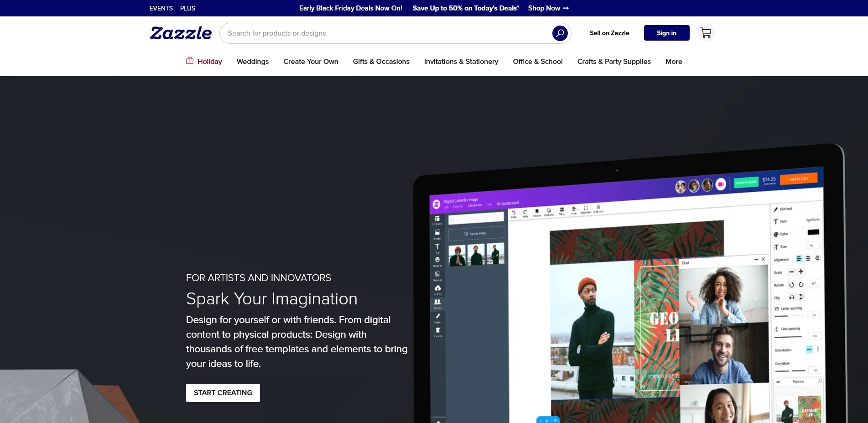Expand the More navigation menu

pos(673,62)
